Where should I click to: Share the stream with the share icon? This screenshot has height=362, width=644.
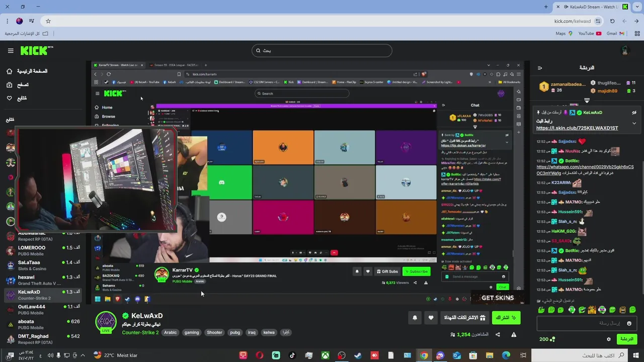498,334
